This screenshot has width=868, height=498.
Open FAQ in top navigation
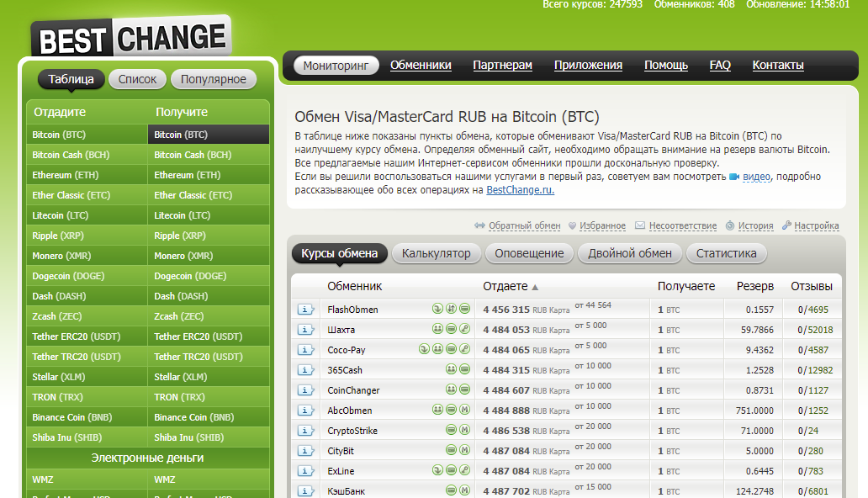pyautogui.click(x=720, y=66)
